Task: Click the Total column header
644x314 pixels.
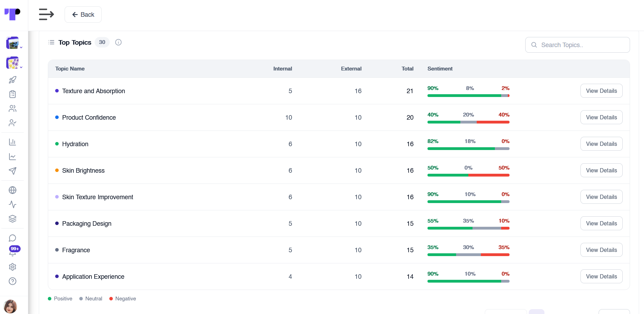Action: pos(408,69)
